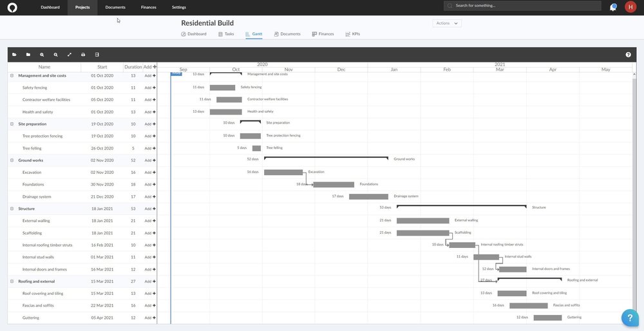Switch to the project Dashboard tab

pos(194,34)
